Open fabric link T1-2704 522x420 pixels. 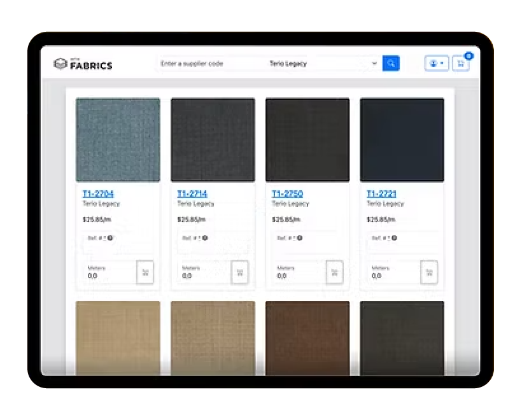click(98, 193)
